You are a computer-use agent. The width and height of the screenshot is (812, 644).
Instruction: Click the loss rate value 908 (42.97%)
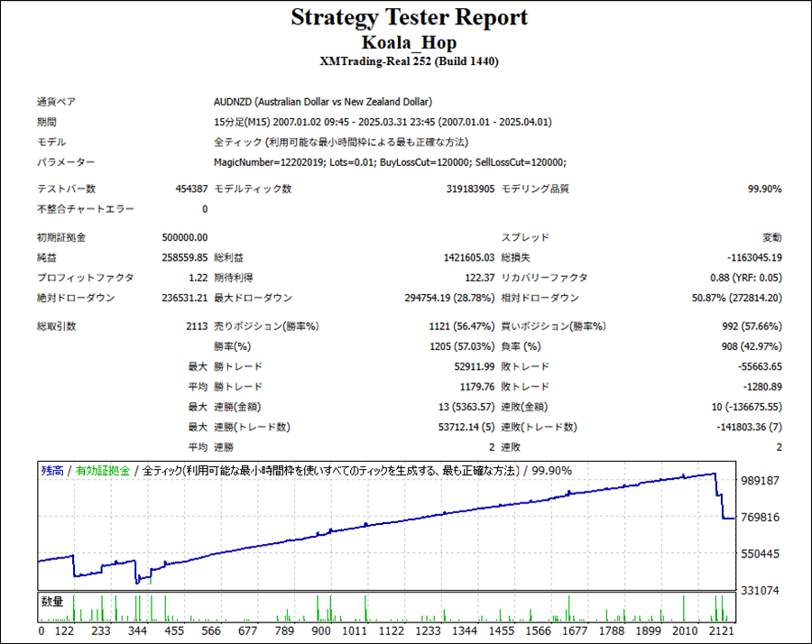point(752,347)
